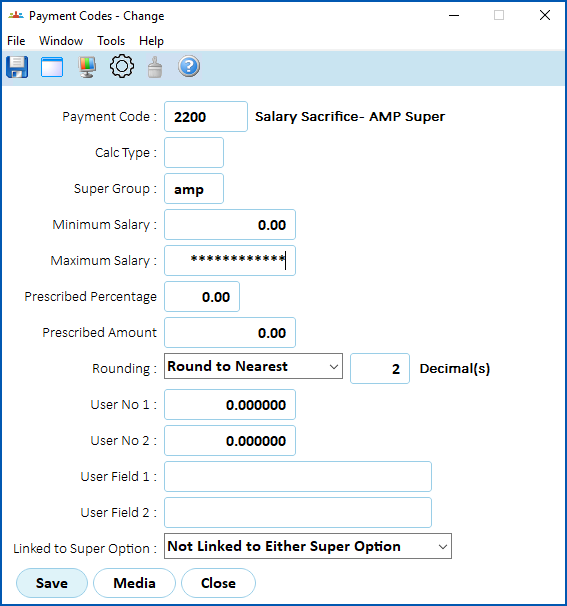Open the gear settings toolbar icon

(x=122, y=66)
